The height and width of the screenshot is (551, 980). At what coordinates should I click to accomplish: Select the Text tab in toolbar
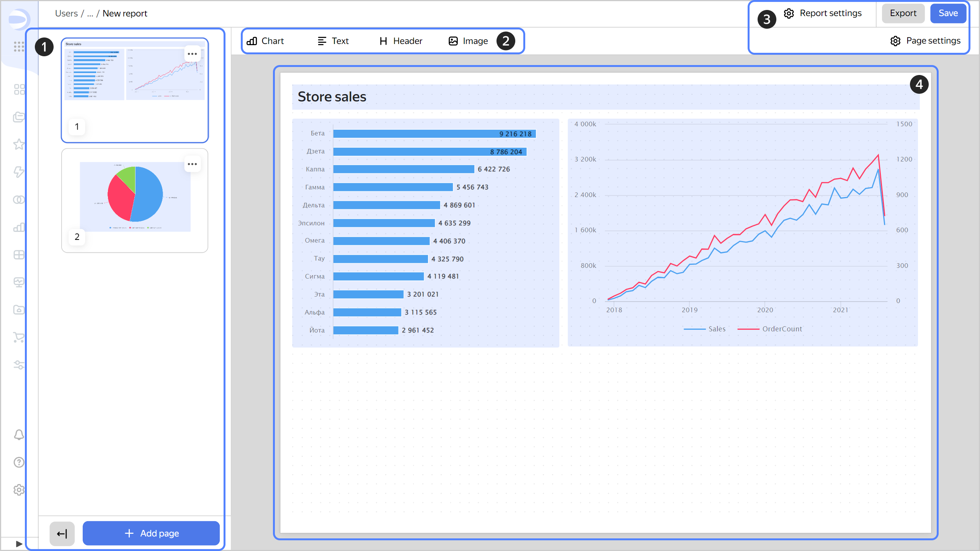(333, 40)
